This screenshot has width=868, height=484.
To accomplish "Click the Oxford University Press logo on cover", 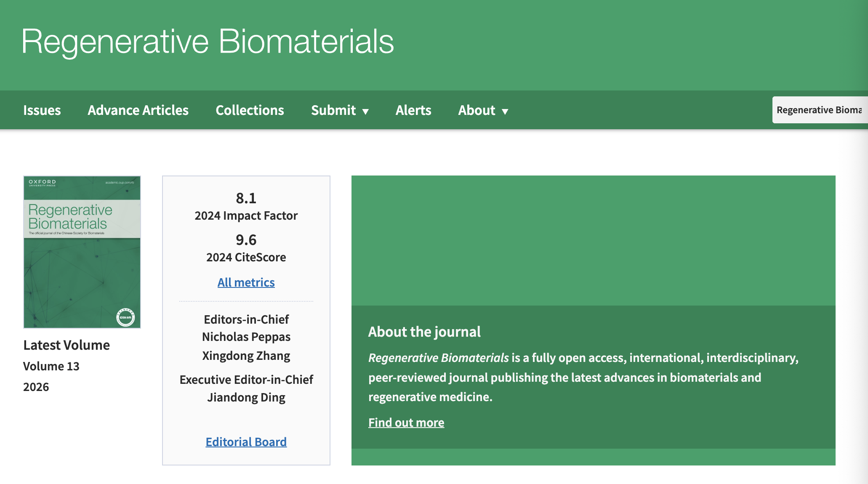I will pyautogui.click(x=42, y=183).
